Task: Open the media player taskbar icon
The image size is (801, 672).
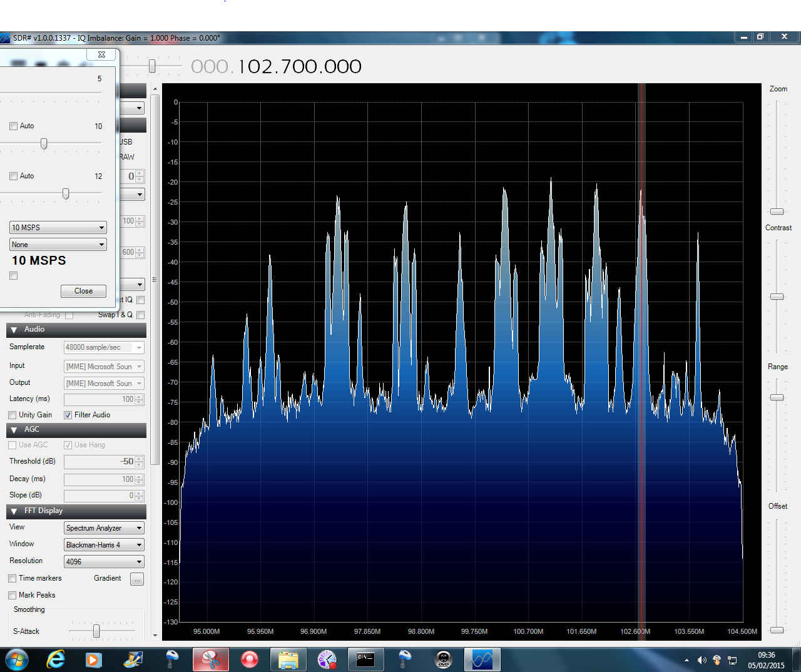Action: pos(94,659)
